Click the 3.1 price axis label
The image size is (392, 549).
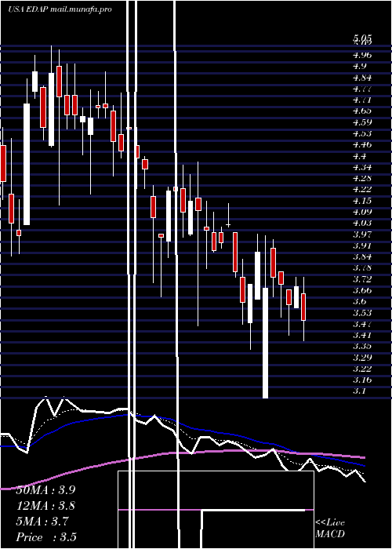[360, 391]
